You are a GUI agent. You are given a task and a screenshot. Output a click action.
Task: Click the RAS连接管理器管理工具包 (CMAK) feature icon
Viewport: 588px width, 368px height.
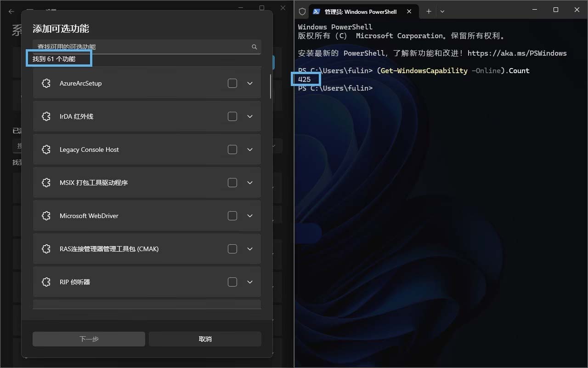46,249
